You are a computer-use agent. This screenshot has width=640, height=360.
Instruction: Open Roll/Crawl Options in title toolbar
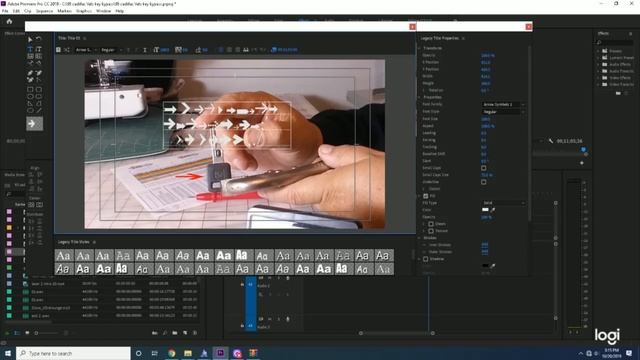pyautogui.click(x=67, y=50)
